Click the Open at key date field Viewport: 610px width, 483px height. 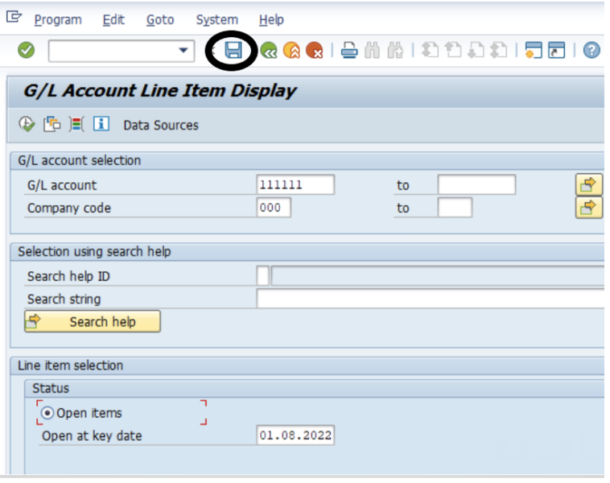point(295,435)
